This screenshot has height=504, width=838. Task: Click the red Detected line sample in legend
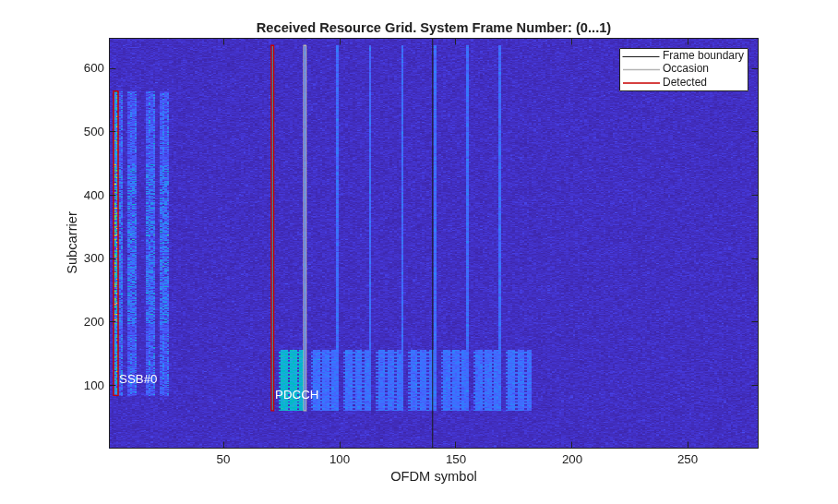coord(640,83)
